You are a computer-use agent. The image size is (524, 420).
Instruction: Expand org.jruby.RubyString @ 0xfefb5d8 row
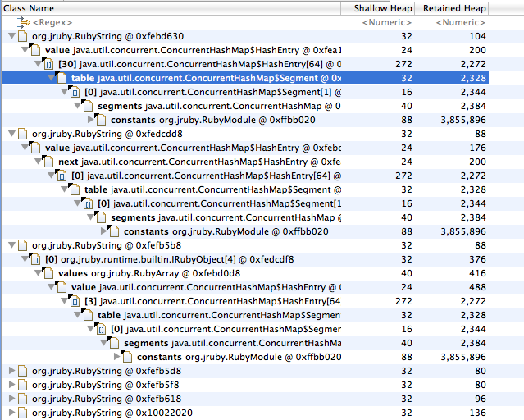click(x=12, y=370)
